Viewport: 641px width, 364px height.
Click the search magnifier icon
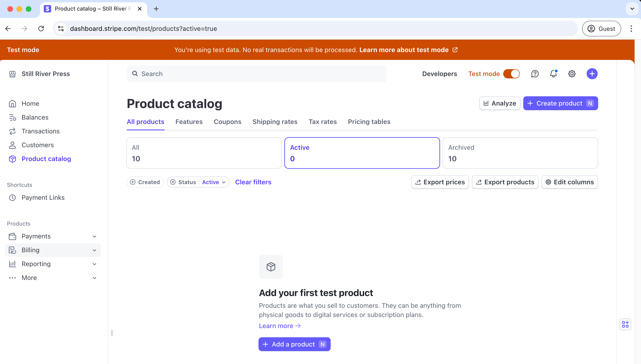135,73
